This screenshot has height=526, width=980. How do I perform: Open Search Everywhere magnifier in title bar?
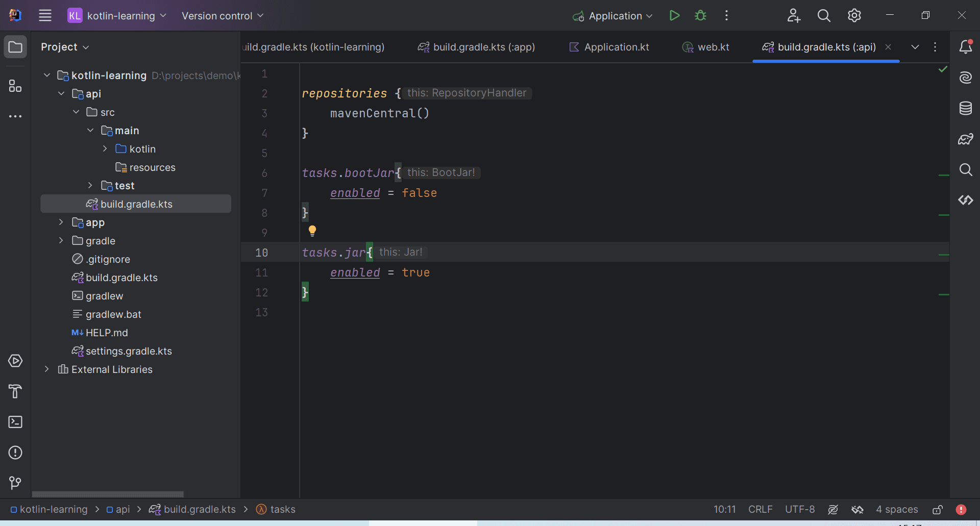pyautogui.click(x=824, y=15)
